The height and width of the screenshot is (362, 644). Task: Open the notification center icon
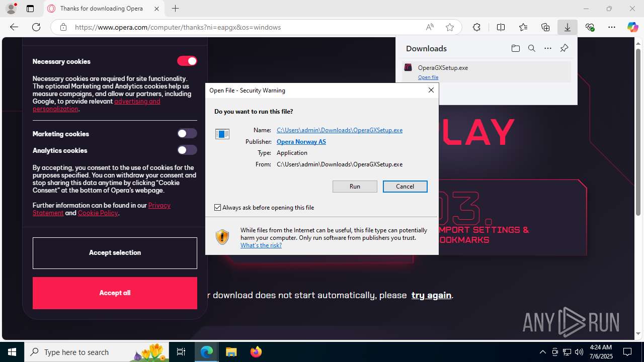[x=627, y=352]
